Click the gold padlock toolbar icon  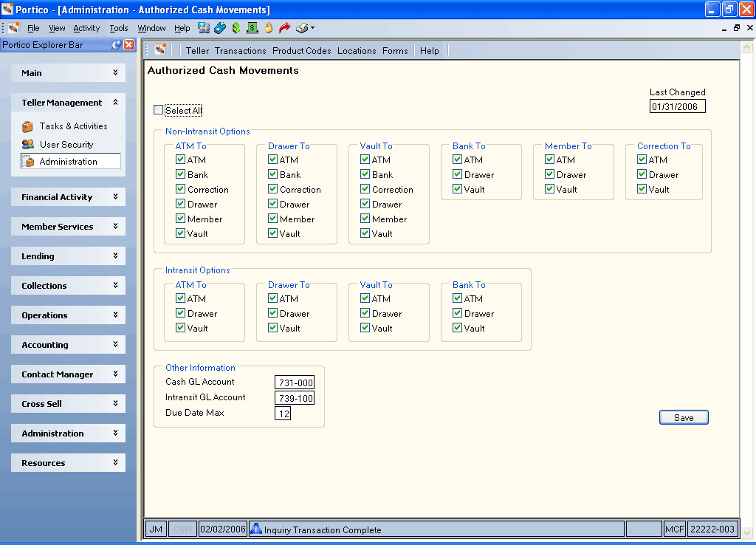click(269, 28)
